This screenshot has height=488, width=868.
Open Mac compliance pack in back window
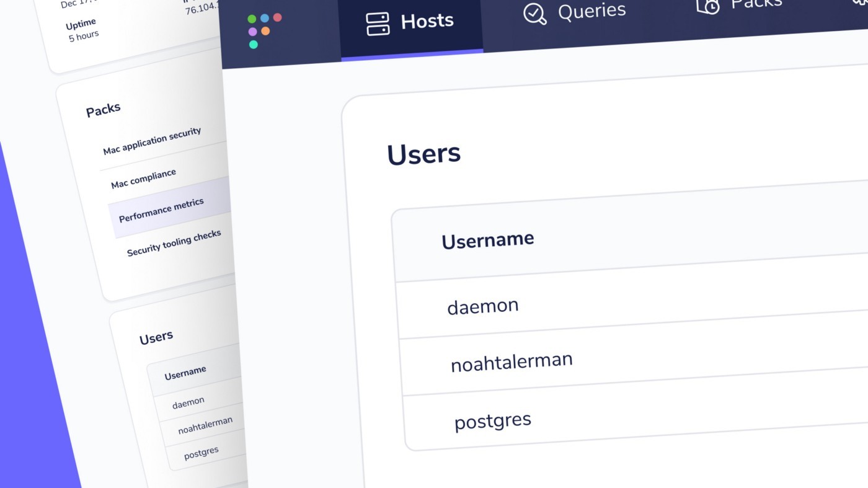[144, 179]
